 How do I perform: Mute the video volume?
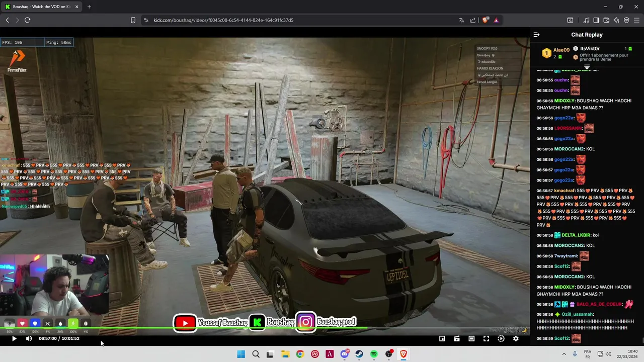pyautogui.click(x=29, y=338)
